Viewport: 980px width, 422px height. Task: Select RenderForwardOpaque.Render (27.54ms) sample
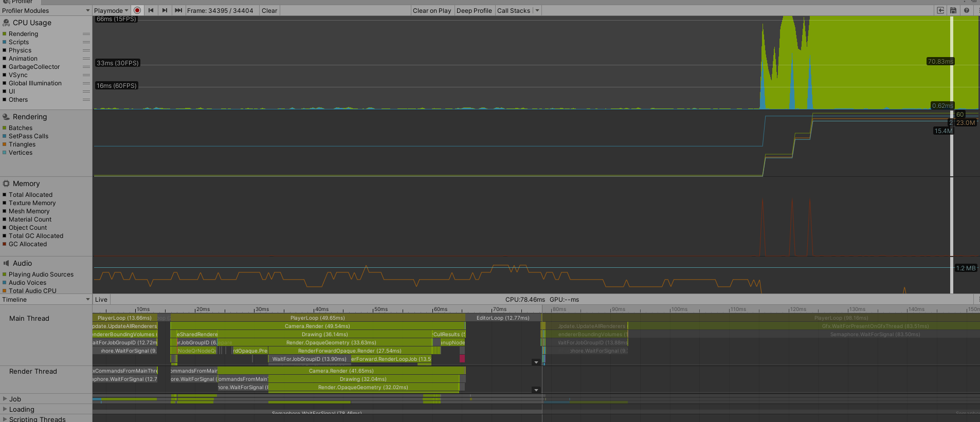[x=350, y=351]
